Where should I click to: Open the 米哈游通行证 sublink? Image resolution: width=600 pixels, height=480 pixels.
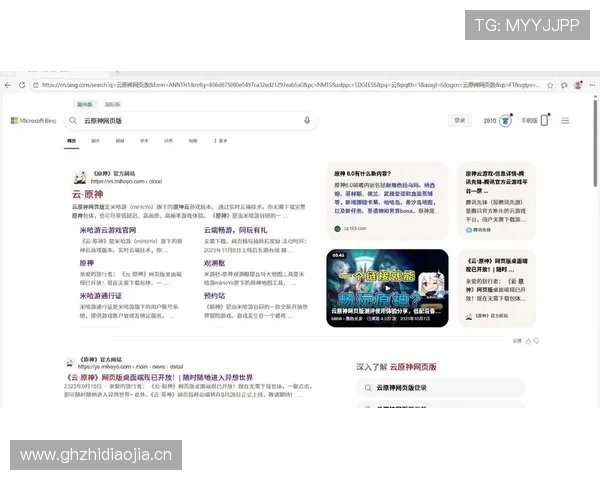100,296
